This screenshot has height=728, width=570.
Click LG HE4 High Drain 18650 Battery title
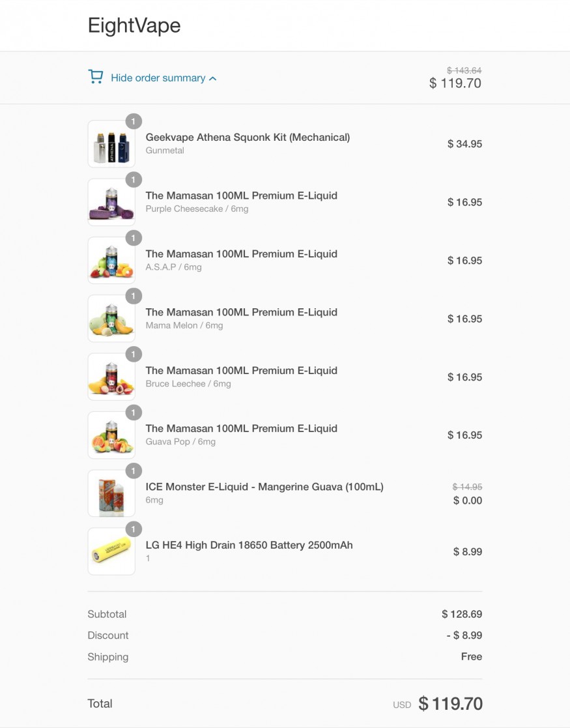click(249, 545)
